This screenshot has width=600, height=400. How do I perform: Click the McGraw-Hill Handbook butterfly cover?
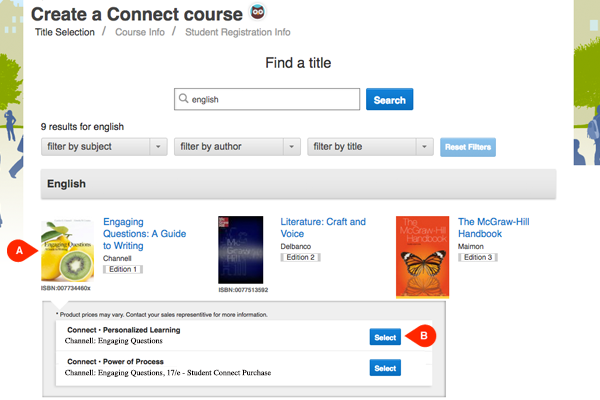pos(423,255)
